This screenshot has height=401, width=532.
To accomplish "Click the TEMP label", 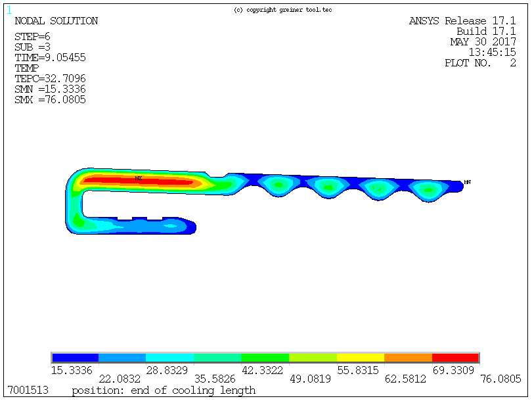I will [27, 68].
